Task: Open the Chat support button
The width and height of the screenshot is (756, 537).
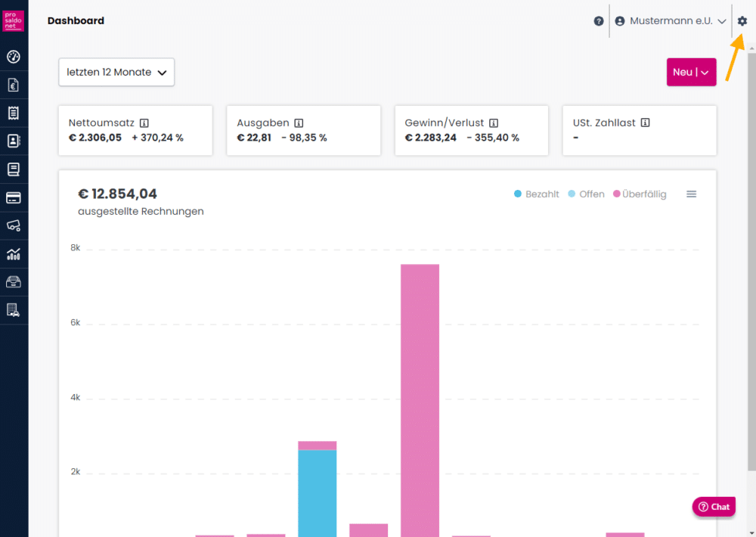Action: click(714, 507)
